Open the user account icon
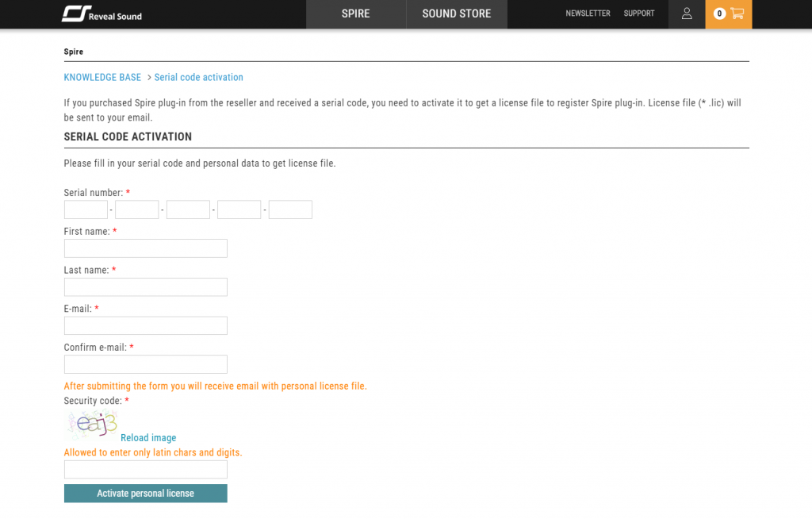This screenshot has width=812, height=519. point(687,13)
